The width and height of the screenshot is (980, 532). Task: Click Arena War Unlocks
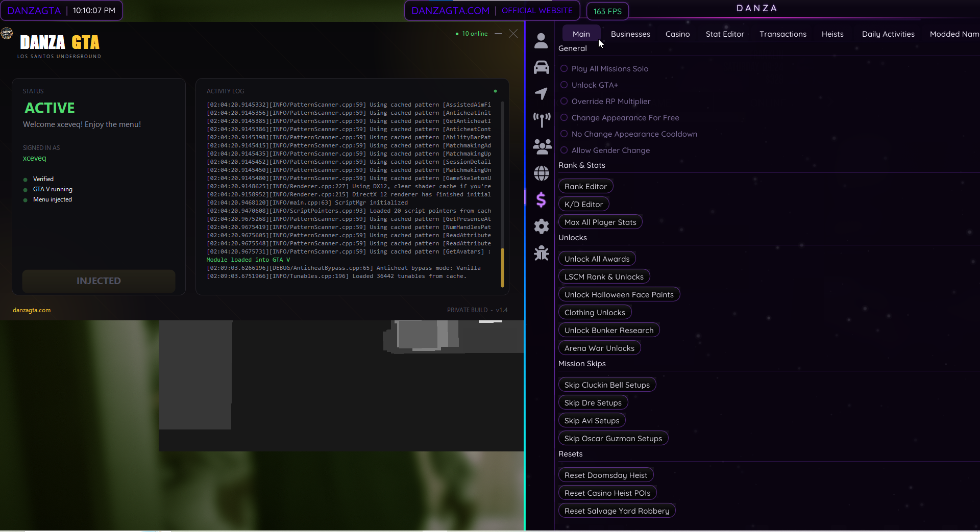point(599,348)
